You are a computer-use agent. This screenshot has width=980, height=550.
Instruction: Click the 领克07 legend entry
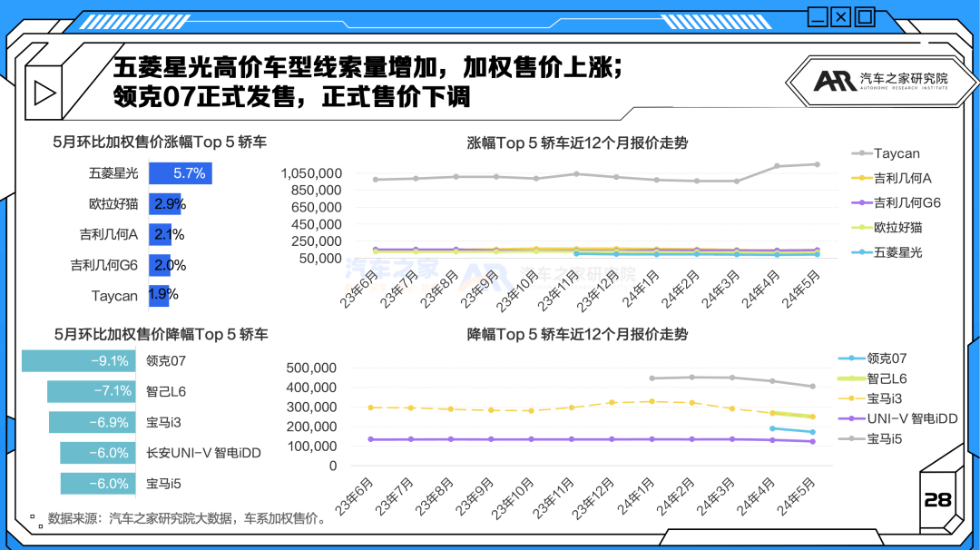(x=873, y=358)
